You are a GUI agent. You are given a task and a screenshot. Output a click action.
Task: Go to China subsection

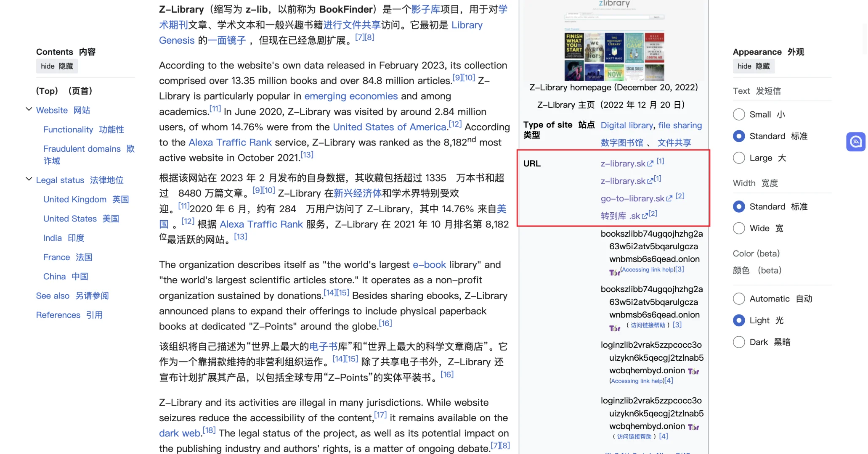(x=66, y=277)
